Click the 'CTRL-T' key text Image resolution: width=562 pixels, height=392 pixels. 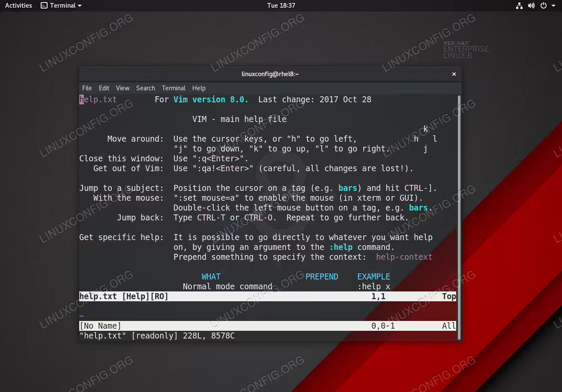click(211, 217)
